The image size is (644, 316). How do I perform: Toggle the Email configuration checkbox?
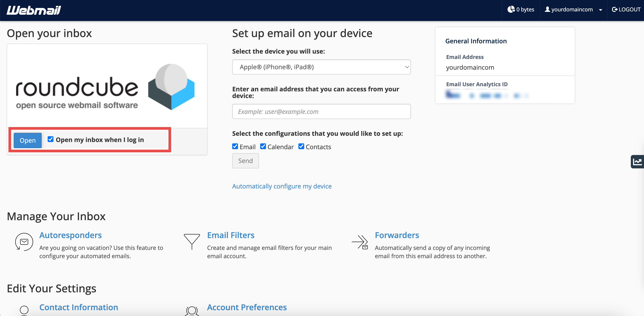[x=235, y=146]
